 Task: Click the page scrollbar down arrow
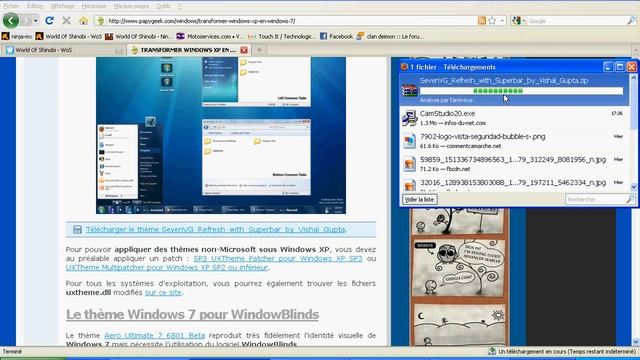pos(636,342)
